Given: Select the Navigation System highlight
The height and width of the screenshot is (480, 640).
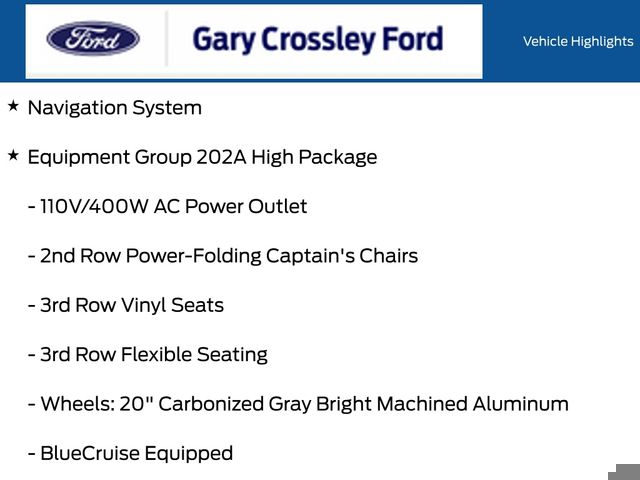Looking at the screenshot, I should pyautogui.click(x=114, y=107).
